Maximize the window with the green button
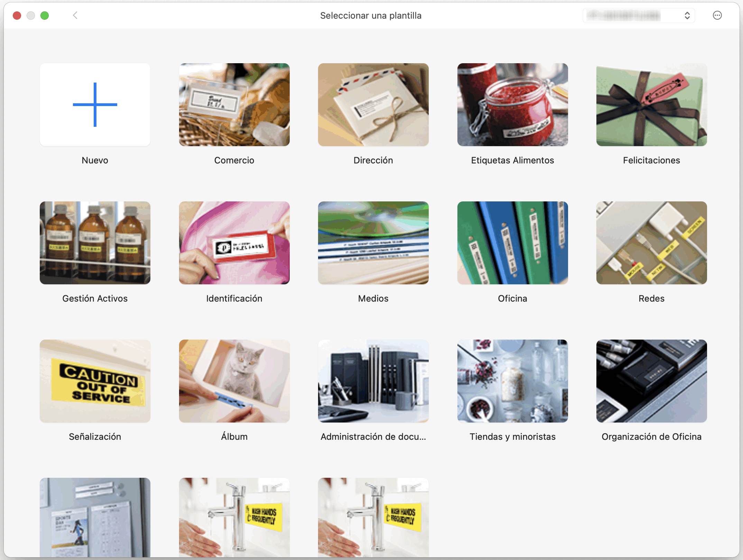The image size is (743, 560). tap(45, 16)
